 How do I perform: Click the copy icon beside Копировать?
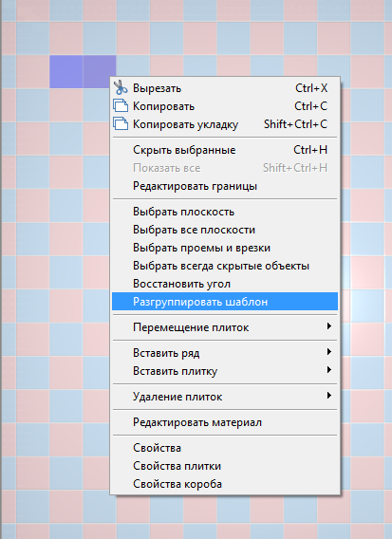121,106
